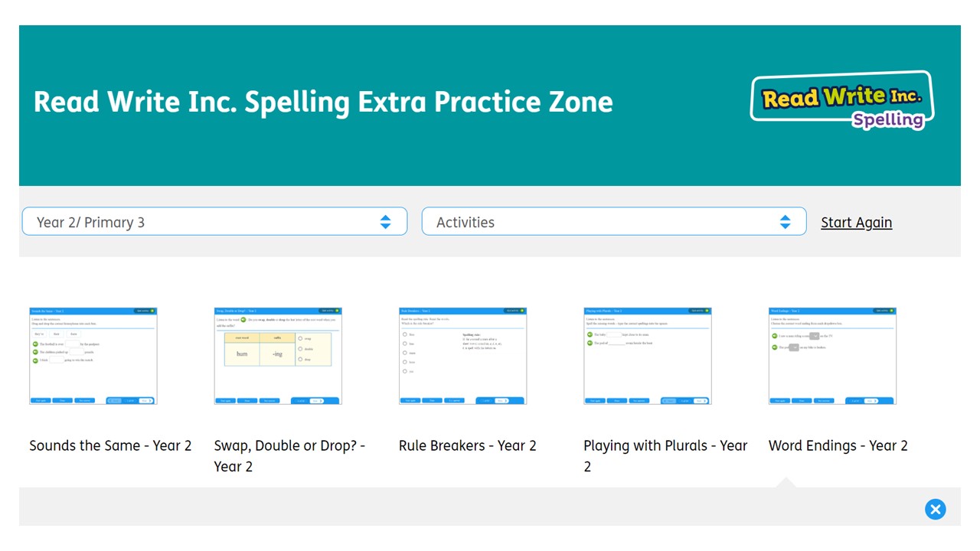Open the Swap, Double or Drop thumbnail
Image resolution: width=980 pixels, height=551 pixels.
[278, 356]
